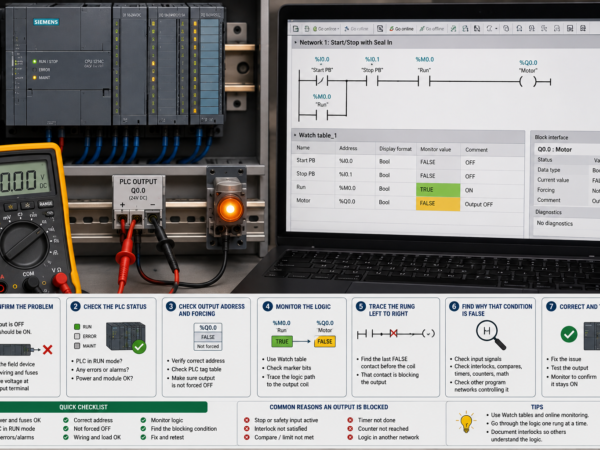The image size is (600, 450).
Task: Click the RUN / STOP LED on the Siemens CPU
Action: click(34, 62)
